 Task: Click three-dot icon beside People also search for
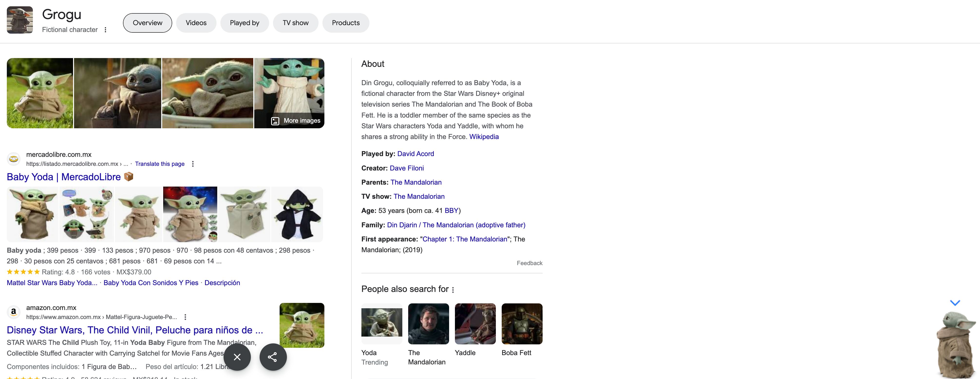pyautogui.click(x=453, y=290)
